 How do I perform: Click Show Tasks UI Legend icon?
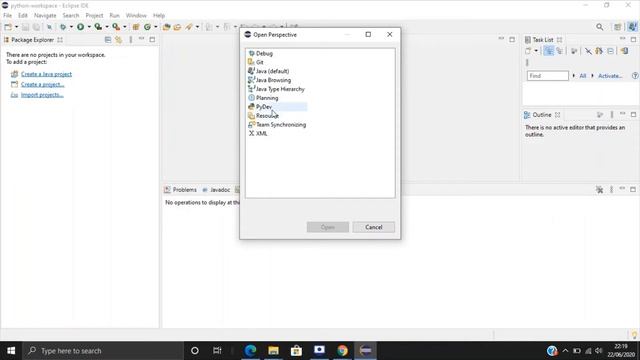coord(624,51)
